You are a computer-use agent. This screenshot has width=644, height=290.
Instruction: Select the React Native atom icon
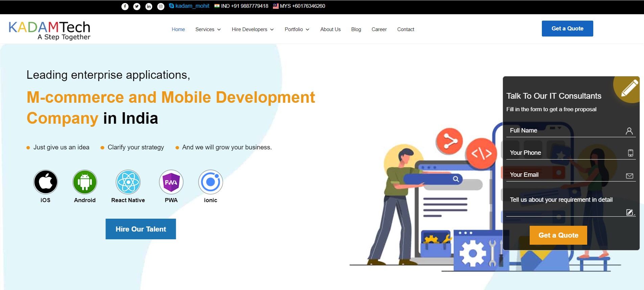128,182
